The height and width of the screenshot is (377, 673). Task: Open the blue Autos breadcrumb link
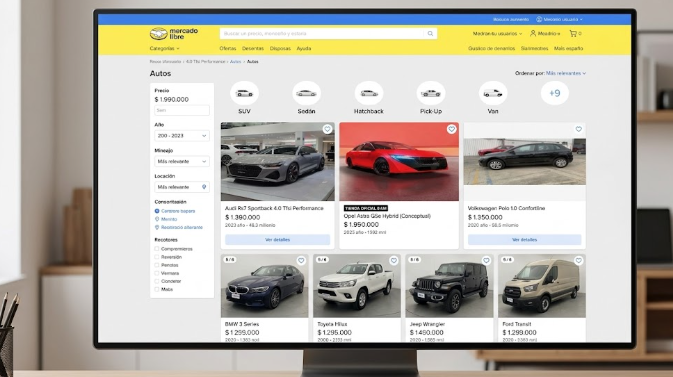click(x=235, y=62)
